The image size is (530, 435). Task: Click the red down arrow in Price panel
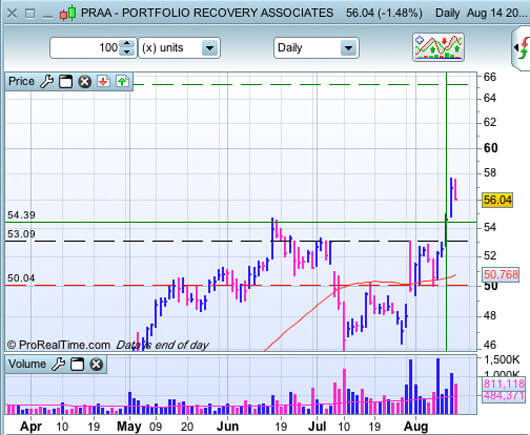[103, 81]
